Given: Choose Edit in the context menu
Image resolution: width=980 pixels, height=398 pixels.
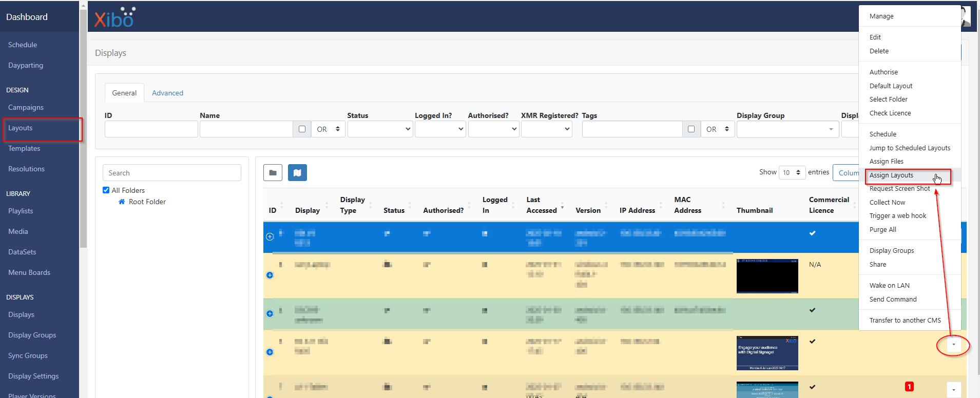Looking at the screenshot, I should (x=875, y=37).
